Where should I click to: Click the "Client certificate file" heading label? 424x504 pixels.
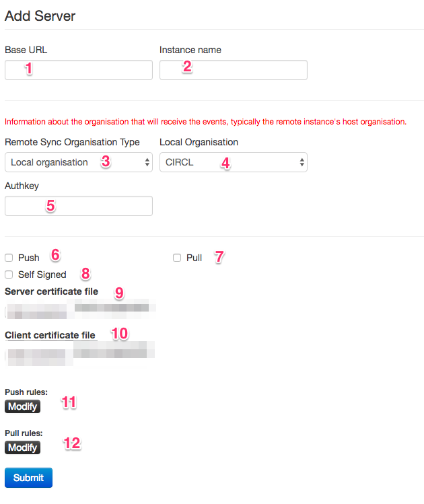tap(50, 335)
